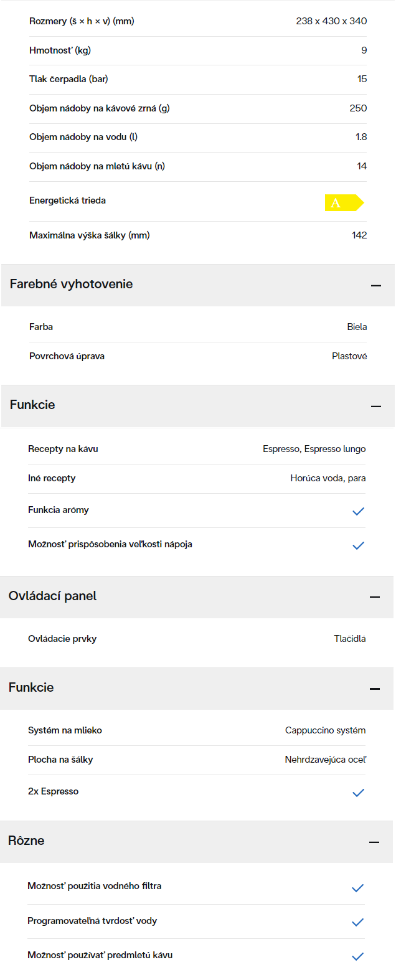Viewport: 396px width, 980px height.
Task: Collapse second Funkcie section with minus icon
Action: (375, 689)
